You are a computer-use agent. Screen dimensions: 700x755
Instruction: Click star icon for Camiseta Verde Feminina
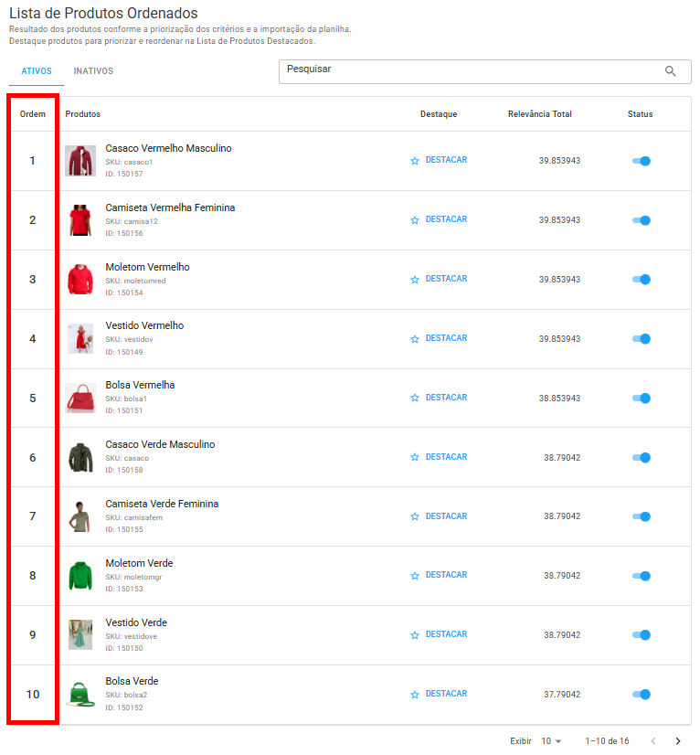point(415,516)
